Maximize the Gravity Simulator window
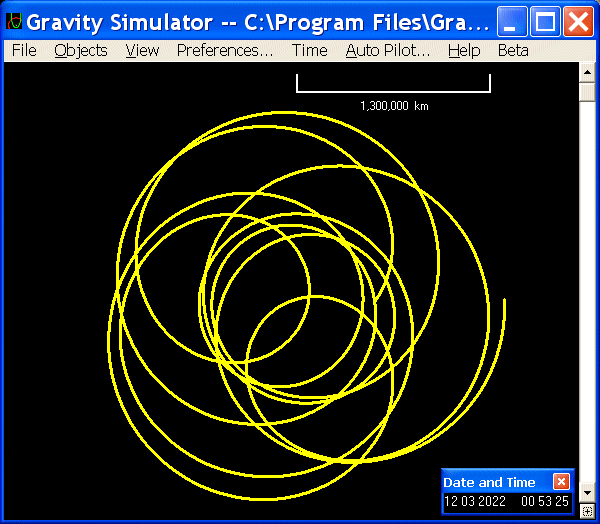 coord(545,21)
